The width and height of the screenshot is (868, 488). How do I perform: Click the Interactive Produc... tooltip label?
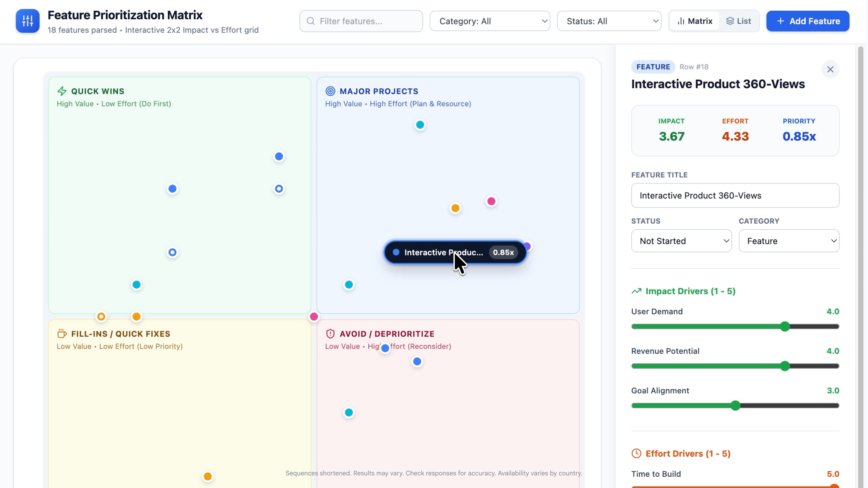443,252
